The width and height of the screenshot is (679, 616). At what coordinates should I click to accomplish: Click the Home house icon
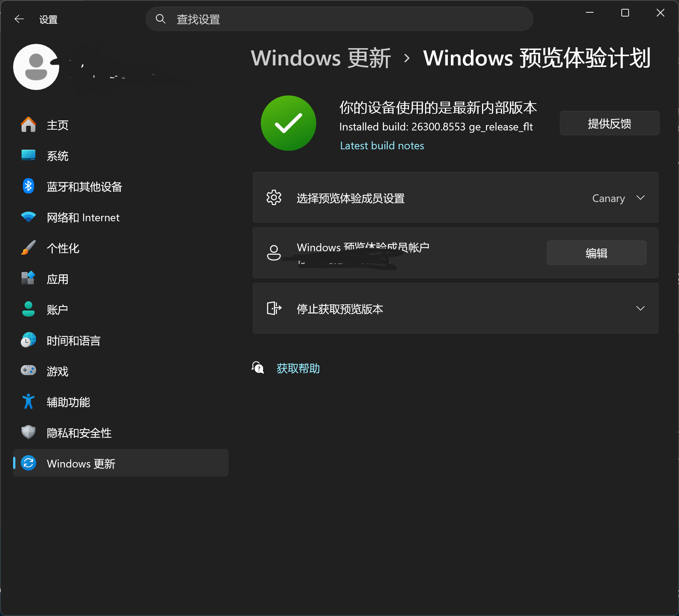pos(28,125)
